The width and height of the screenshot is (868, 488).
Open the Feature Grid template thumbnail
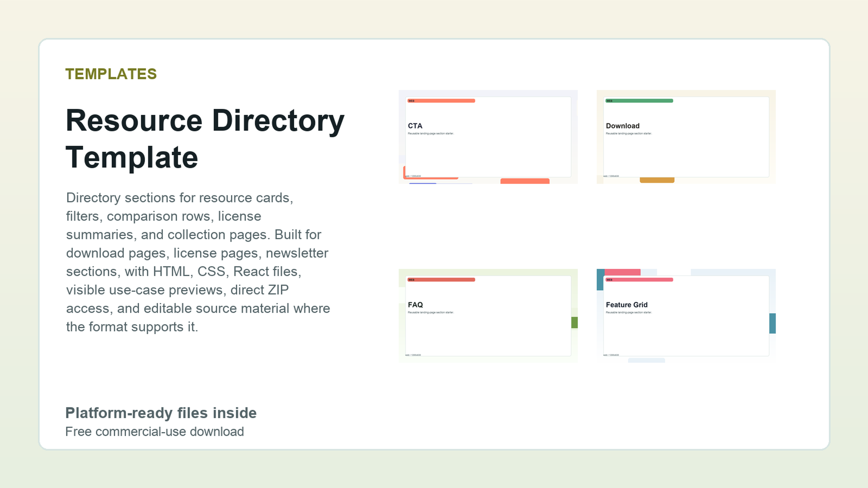(x=686, y=316)
